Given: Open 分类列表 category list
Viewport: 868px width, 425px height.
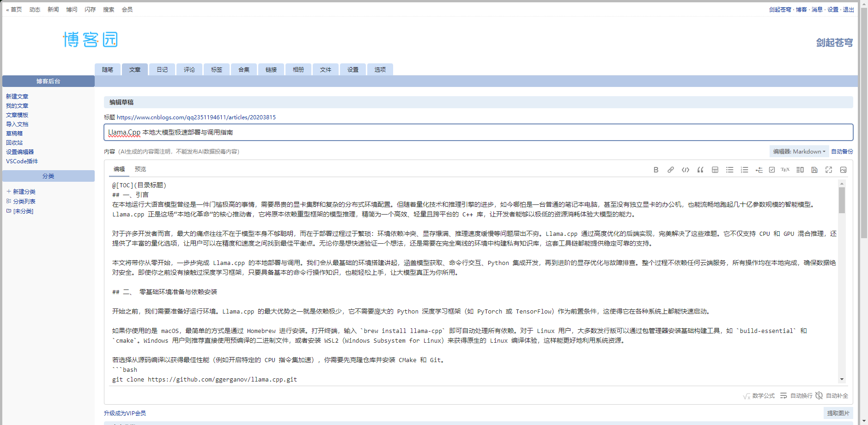Looking at the screenshot, I should coord(21,201).
